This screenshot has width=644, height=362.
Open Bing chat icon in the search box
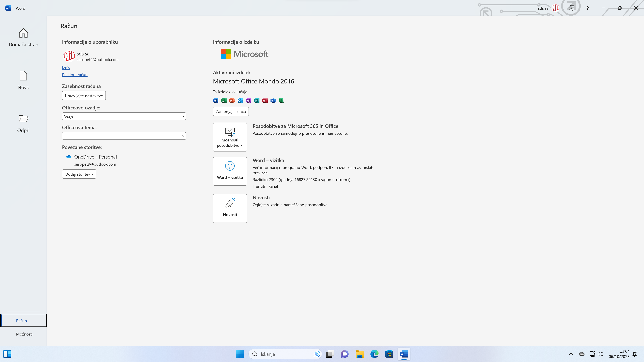click(x=316, y=354)
